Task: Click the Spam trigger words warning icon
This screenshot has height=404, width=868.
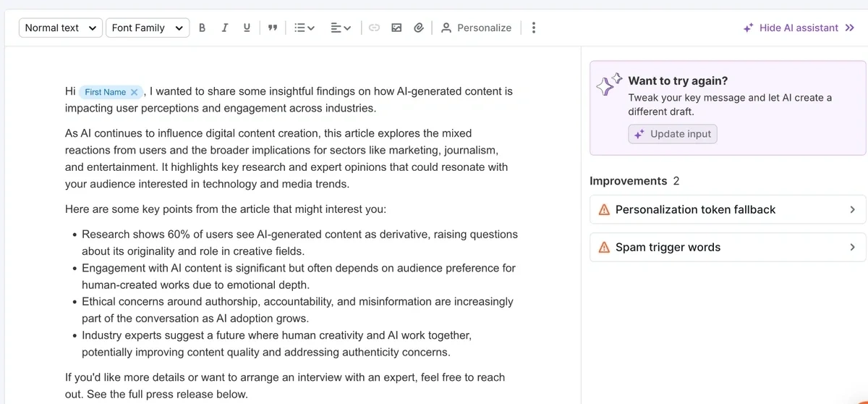Action: coord(604,247)
